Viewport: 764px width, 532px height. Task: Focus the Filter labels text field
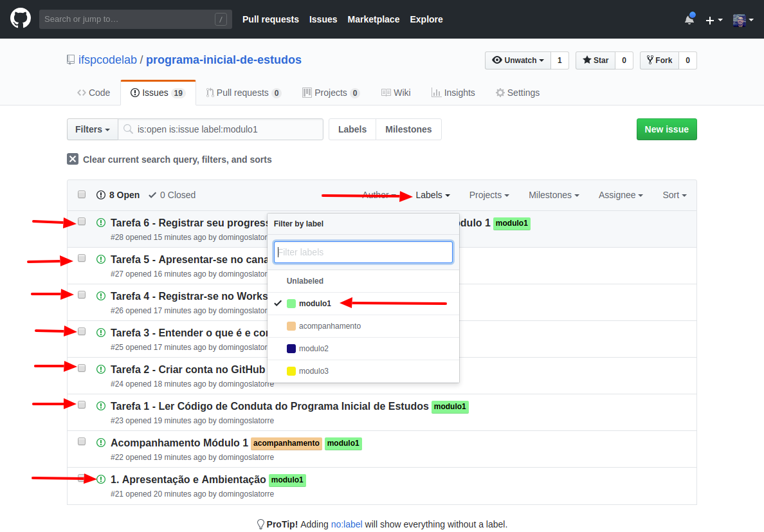363,252
